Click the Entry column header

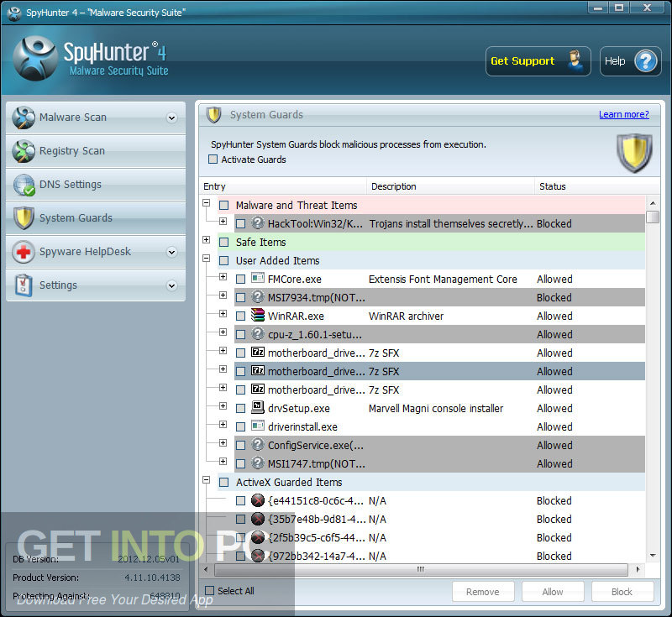283,186
